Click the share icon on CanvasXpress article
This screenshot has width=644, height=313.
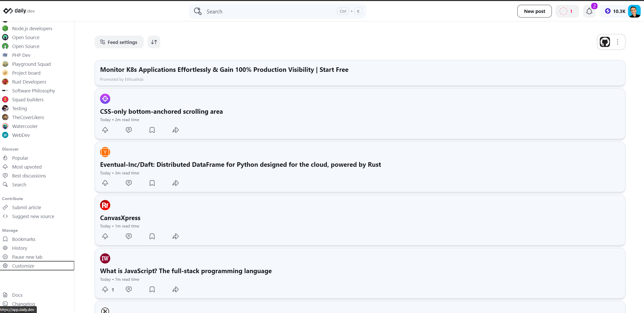click(176, 236)
